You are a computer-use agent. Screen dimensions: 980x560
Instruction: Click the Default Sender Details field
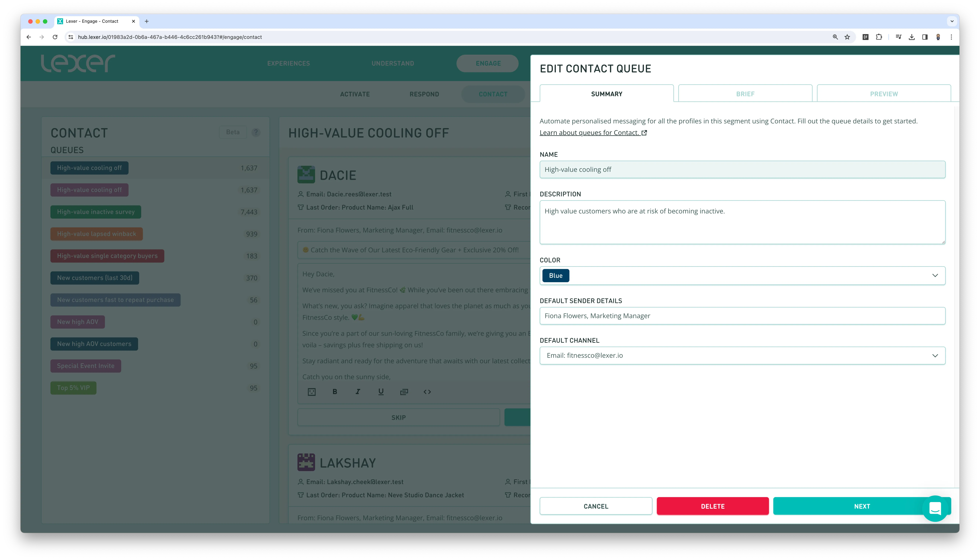tap(742, 316)
